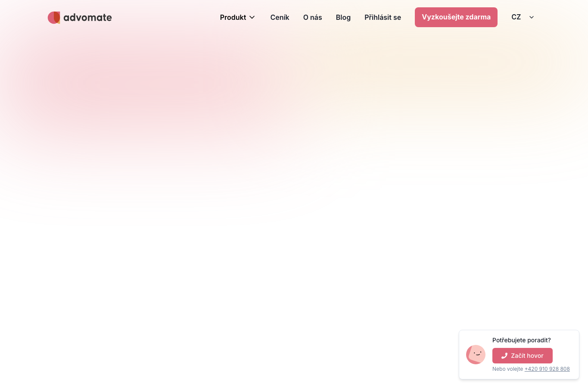Viewport: 588px width, 388px height.
Task: Open the CZ language selector
Action: tap(523, 17)
